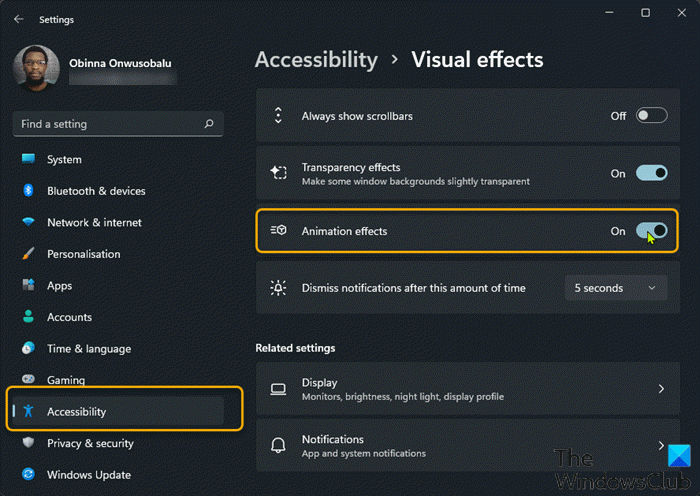This screenshot has width=700, height=496.
Task: Select Time & language in sidebar
Action: tap(87, 349)
